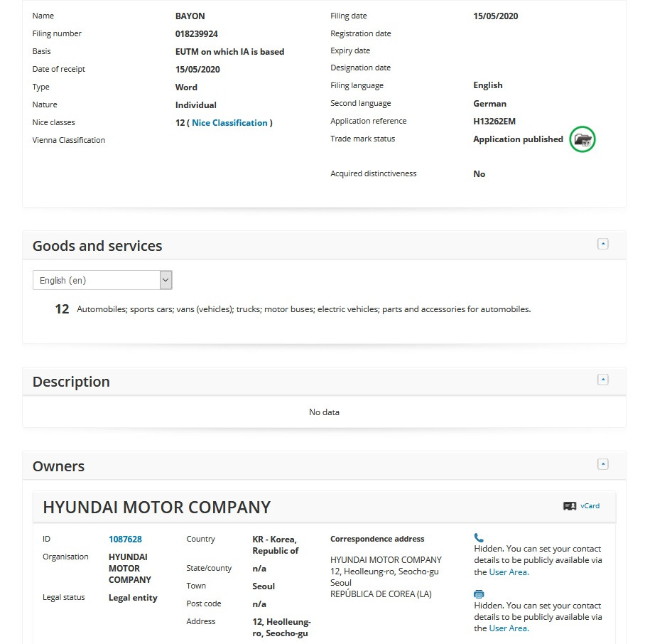Viewport: 645px width, 644px height.
Task: Open owner ID 1087628
Action: pyautogui.click(x=125, y=539)
